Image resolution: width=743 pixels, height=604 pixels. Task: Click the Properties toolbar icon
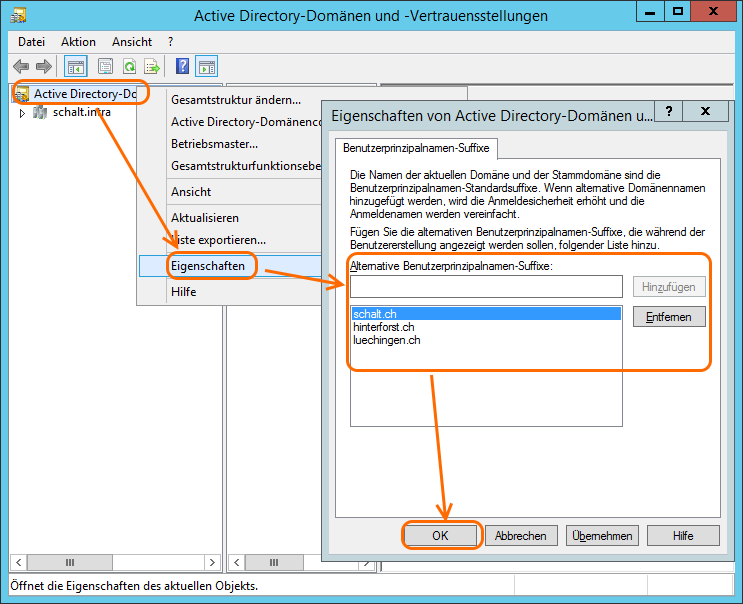(104, 67)
